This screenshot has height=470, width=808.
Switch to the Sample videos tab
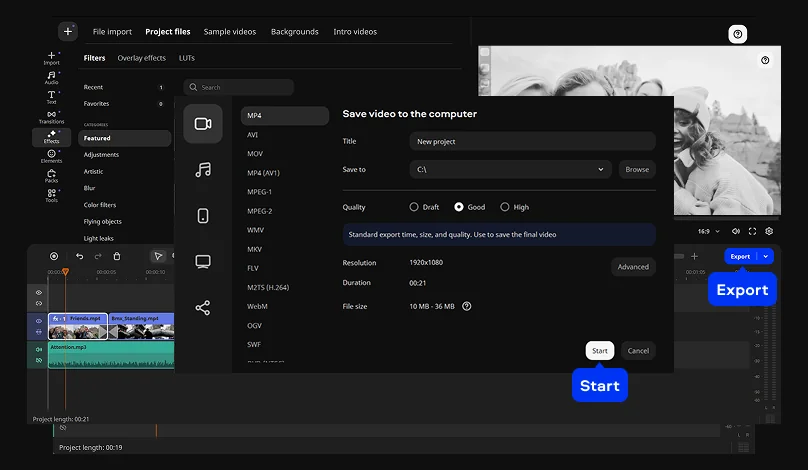230,32
